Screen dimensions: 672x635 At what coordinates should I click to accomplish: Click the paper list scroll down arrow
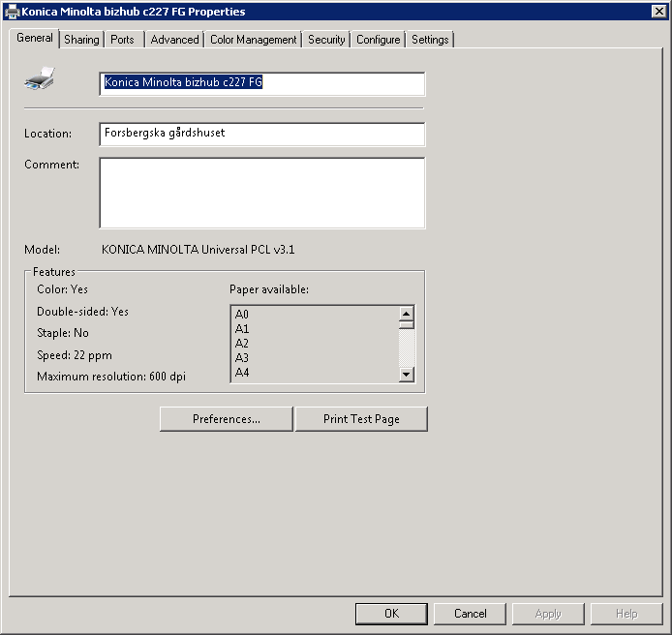point(406,375)
